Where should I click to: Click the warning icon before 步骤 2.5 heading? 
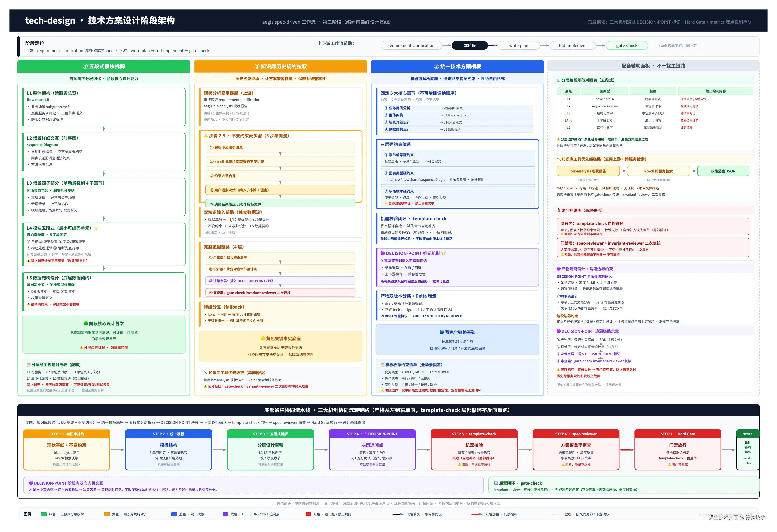pyautogui.click(x=206, y=136)
